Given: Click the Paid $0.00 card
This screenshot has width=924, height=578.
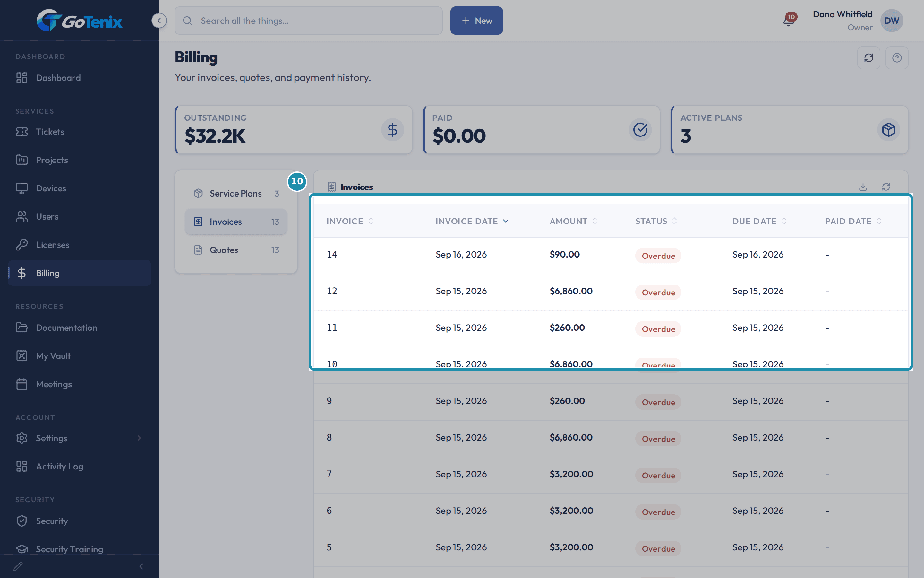Looking at the screenshot, I should 542,130.
